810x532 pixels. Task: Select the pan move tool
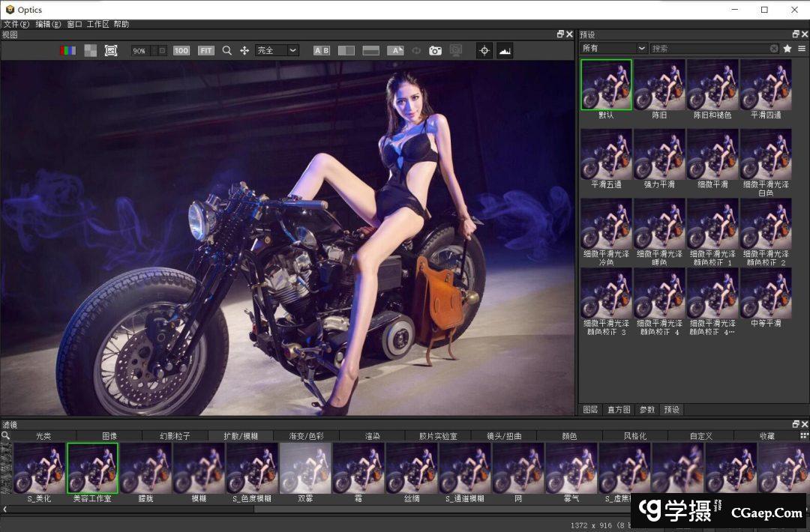pyautogui.click(x=244, y=50)
